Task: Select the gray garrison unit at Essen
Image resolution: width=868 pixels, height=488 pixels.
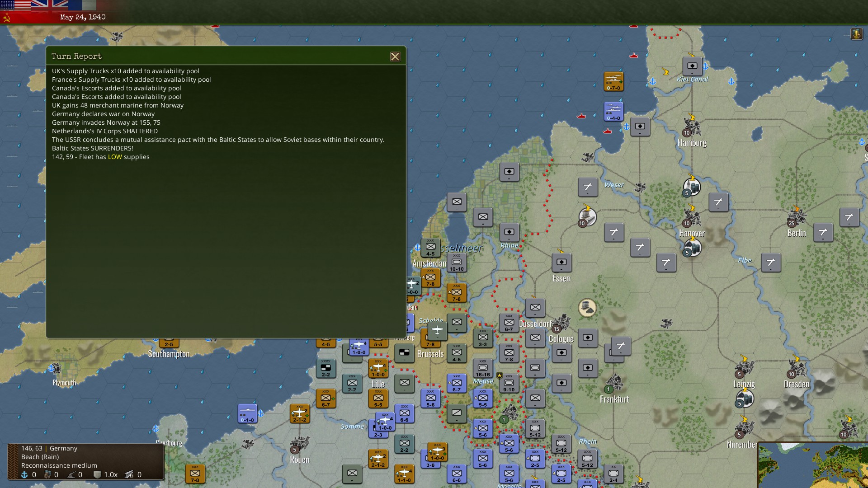Action: [x=561, y=263]
